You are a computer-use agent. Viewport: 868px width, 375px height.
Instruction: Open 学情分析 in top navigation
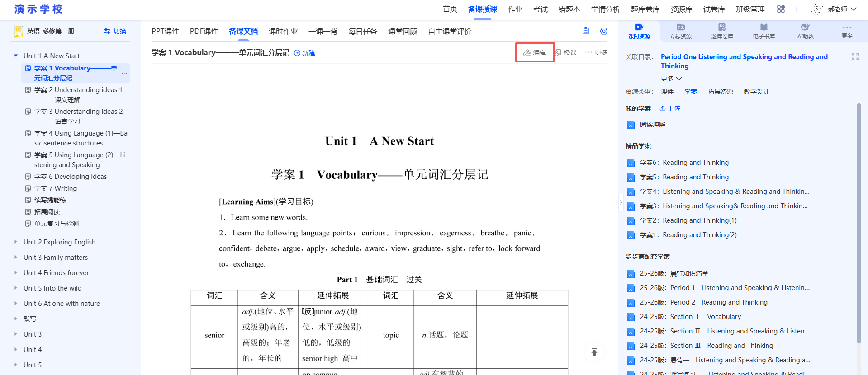[605, 9]
